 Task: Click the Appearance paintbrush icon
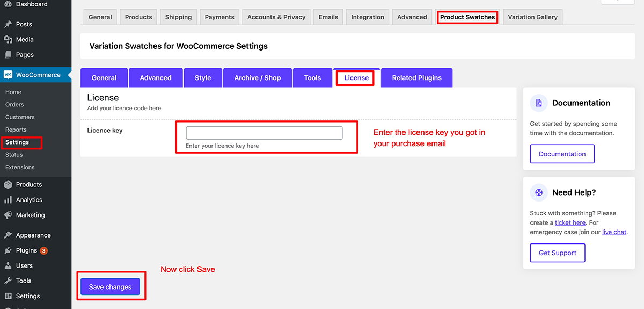click(x=8, y=235)
